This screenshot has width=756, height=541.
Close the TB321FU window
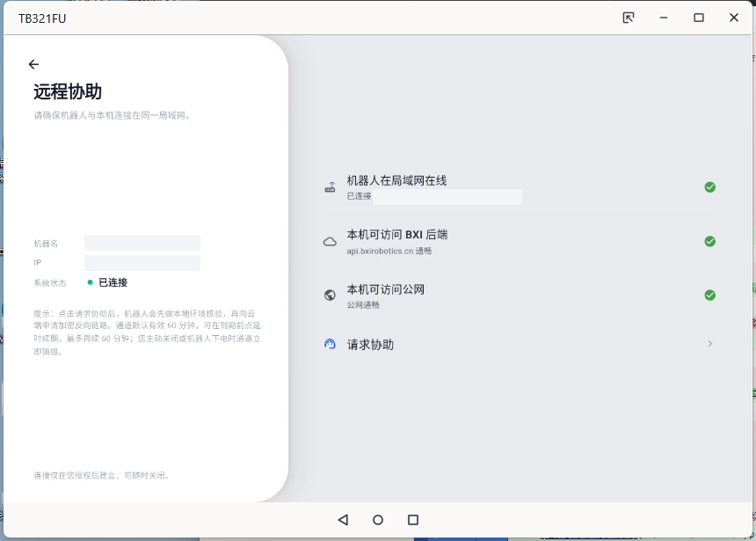tap(734, 18)
